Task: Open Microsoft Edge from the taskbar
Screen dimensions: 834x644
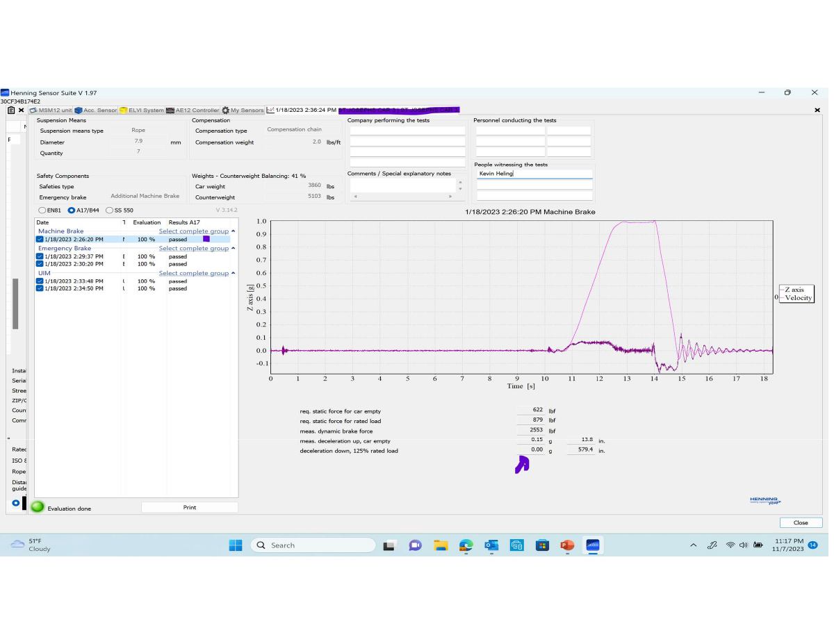Action: pyautogui.click(x=466, y=545)
